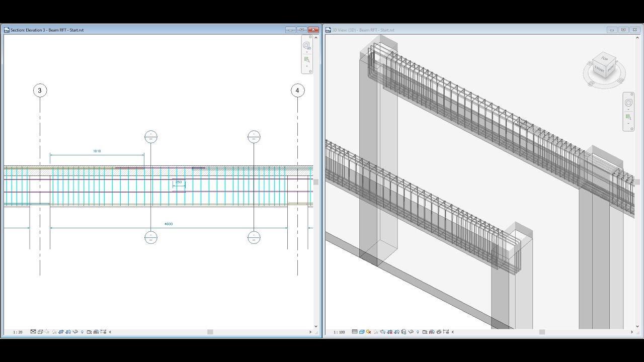Click Show Analytical Model in 3D view
The width and height of the screenshot is (644, 362).
point(432,332)
